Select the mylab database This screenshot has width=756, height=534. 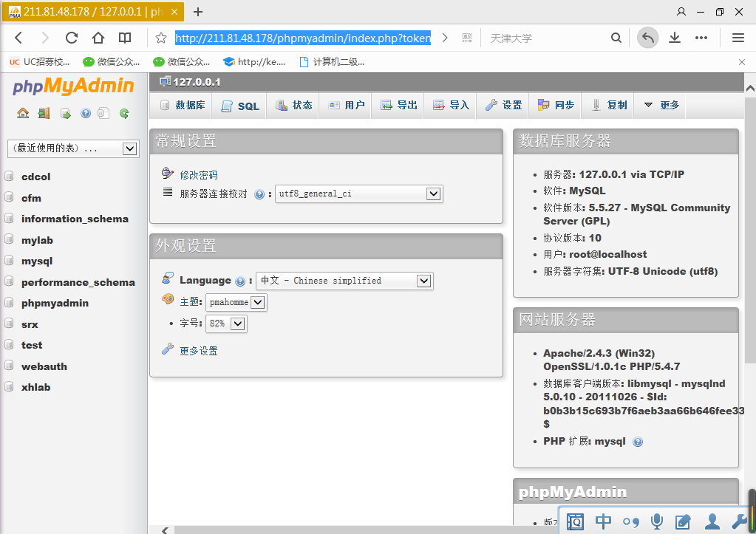pos(37,240)
